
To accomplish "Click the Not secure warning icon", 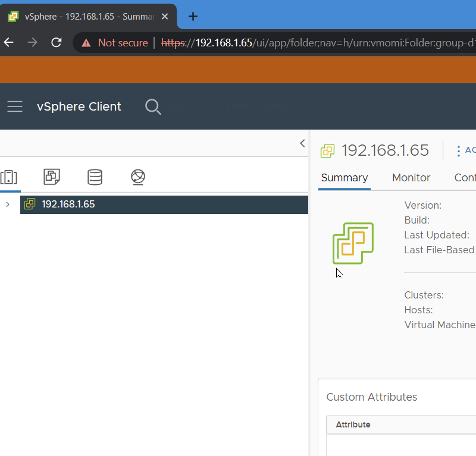I will [x=86, y=43].
